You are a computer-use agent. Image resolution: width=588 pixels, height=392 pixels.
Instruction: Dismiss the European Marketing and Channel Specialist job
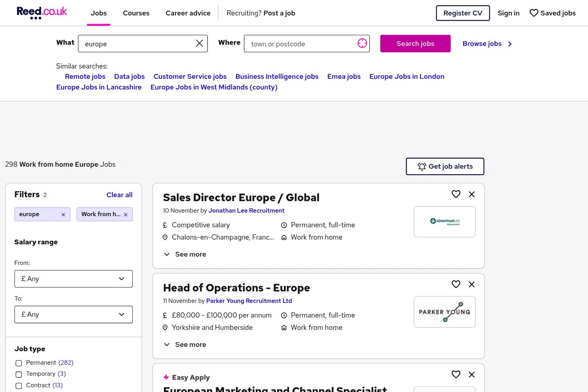pyautogui.click(x=472, y=375)
